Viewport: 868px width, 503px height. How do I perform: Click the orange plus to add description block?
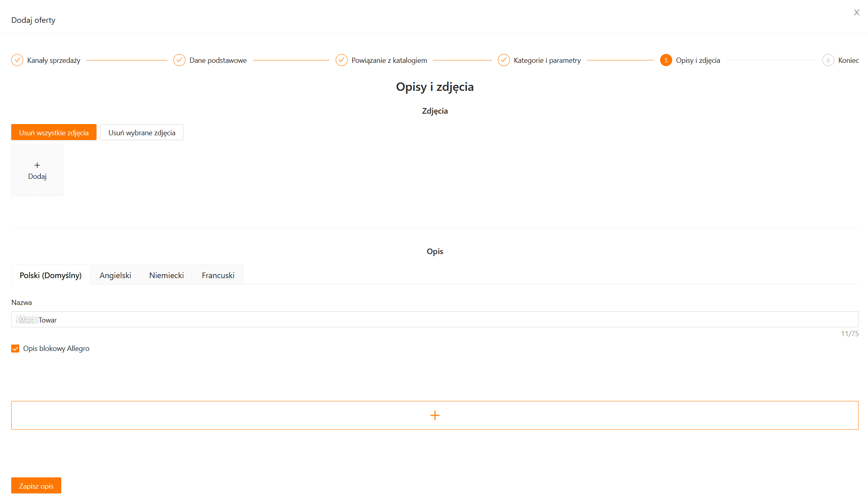[435, 415]
